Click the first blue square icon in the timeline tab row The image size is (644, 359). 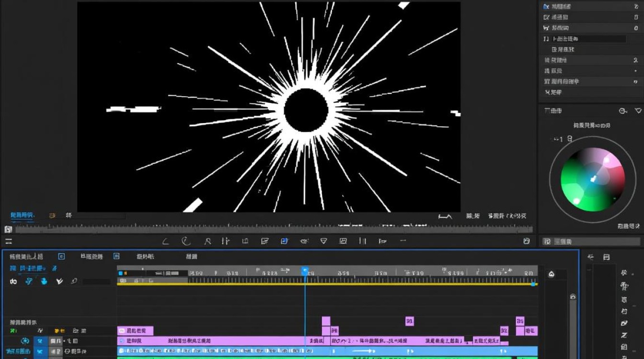[61, 257]
